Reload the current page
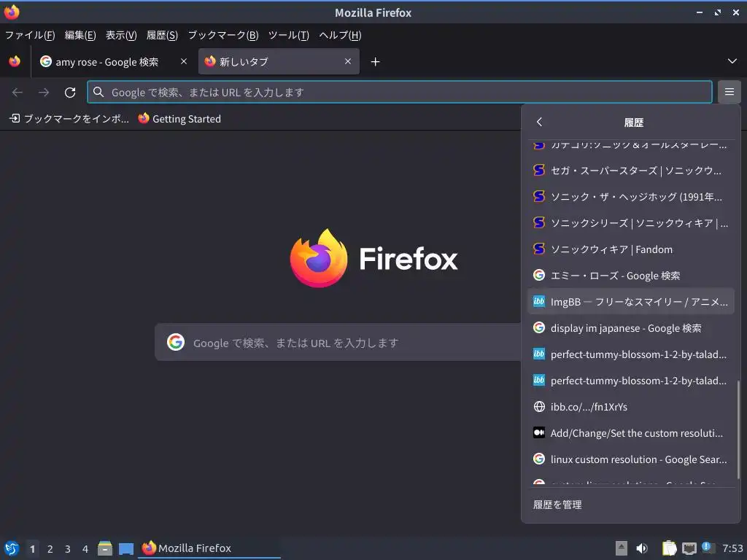This screenshot has height=560, width=747. [x=70, y=93]
